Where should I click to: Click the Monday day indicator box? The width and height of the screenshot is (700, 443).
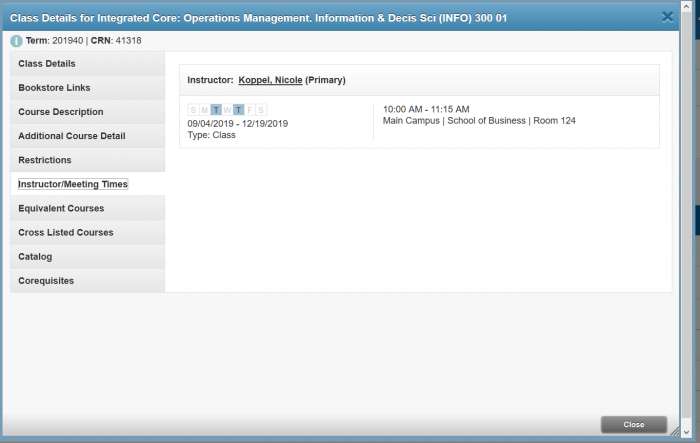click(x=205, y=110)
